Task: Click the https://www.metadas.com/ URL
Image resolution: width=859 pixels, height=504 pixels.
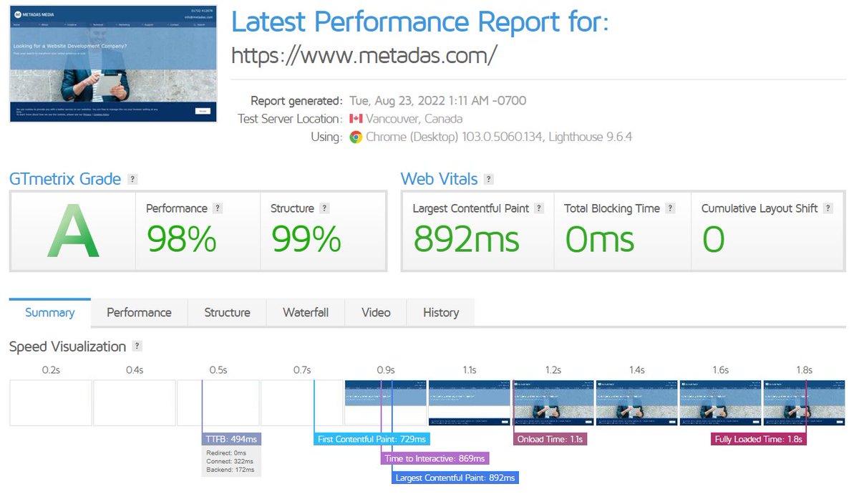Action: click(x=364, y=55)
